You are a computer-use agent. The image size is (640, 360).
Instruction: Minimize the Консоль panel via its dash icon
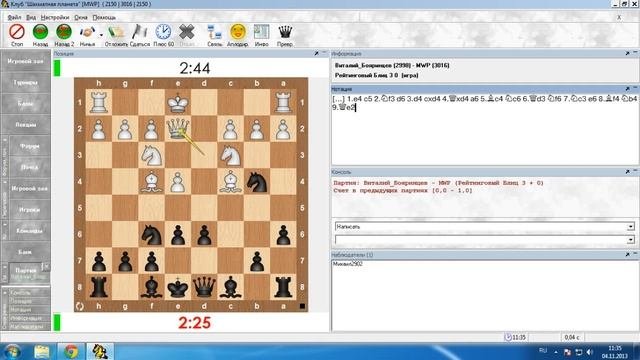coord(635,171)
